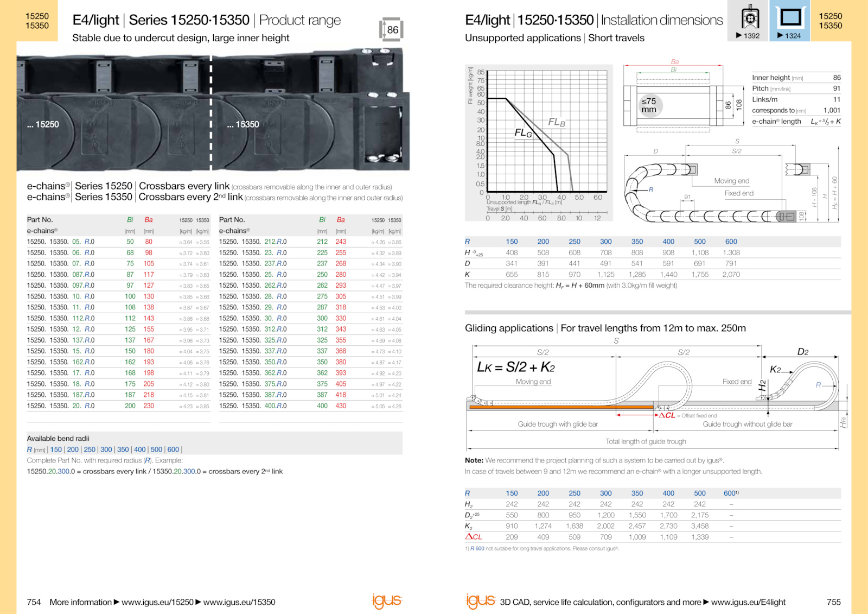Click part number row 15250. 15350. 237.R.0

[311, 264]
